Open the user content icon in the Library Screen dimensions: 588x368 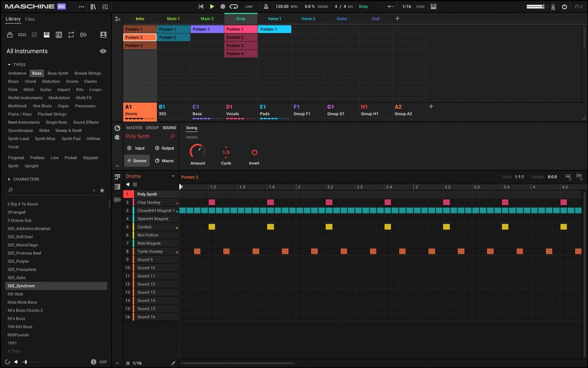(x=103, y=35)
